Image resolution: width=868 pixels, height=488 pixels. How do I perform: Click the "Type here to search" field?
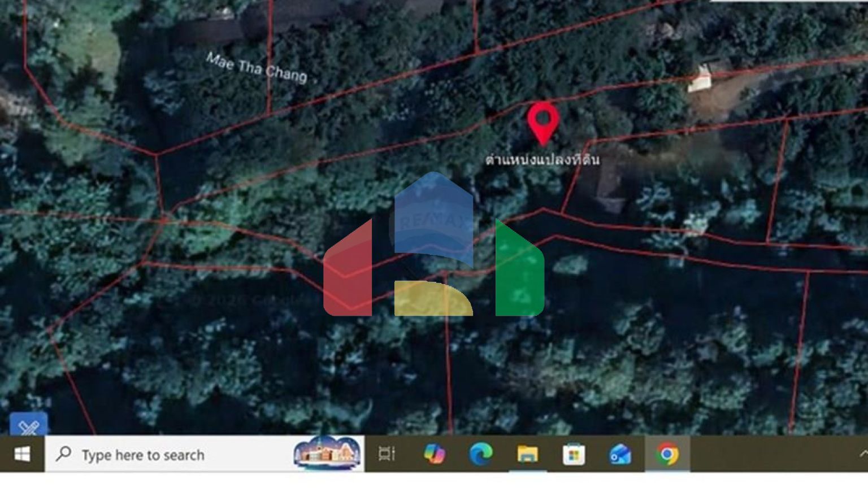click(x=170, y=455)
